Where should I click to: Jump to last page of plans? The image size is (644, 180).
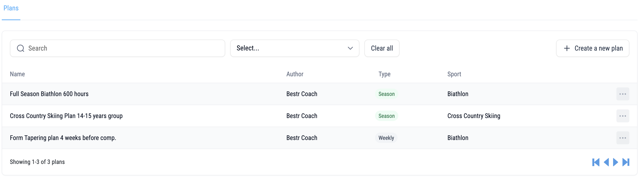click(626, 162)
